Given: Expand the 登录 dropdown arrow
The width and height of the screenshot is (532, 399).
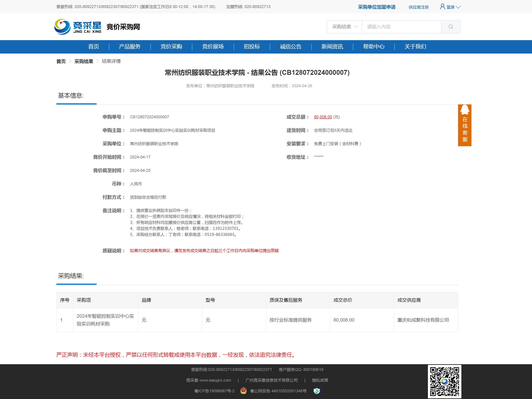Looking at the screenshot, I should click(x=458, y=7).
